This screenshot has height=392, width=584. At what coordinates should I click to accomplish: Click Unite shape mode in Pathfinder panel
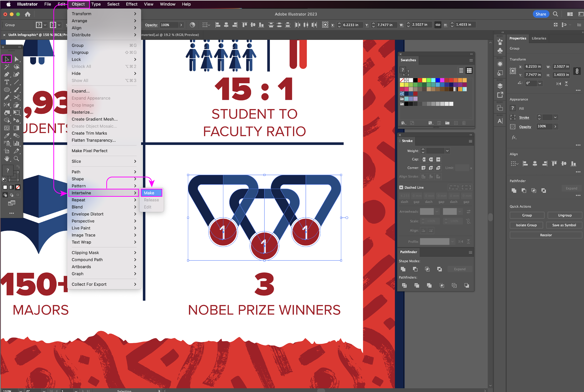pos(403,269)
